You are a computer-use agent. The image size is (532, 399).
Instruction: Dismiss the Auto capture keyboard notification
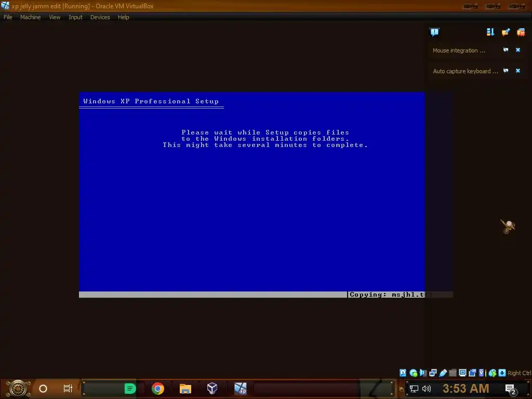[x=518, y=71]
